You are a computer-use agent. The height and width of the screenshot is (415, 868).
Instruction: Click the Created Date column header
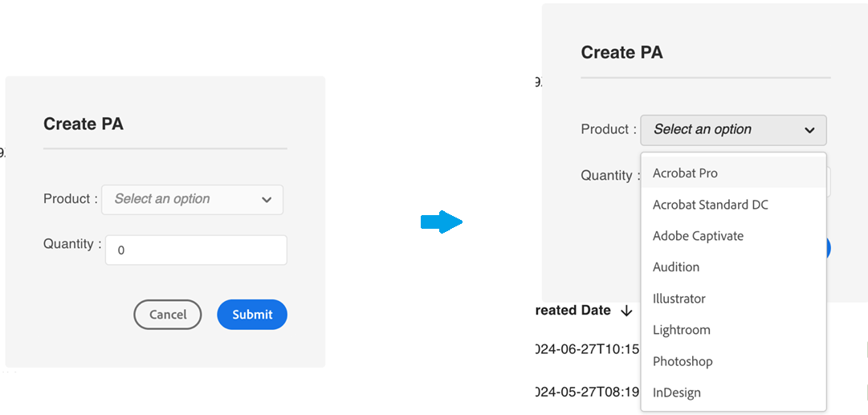pos(573,311)
